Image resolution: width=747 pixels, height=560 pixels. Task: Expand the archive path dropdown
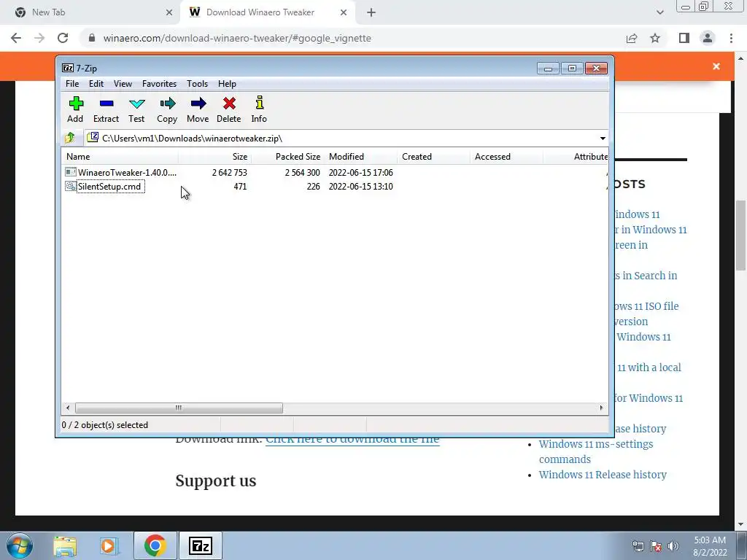603,139
